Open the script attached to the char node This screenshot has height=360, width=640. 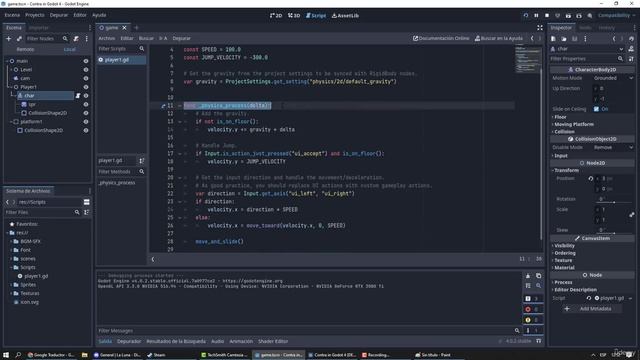(78, 96)
